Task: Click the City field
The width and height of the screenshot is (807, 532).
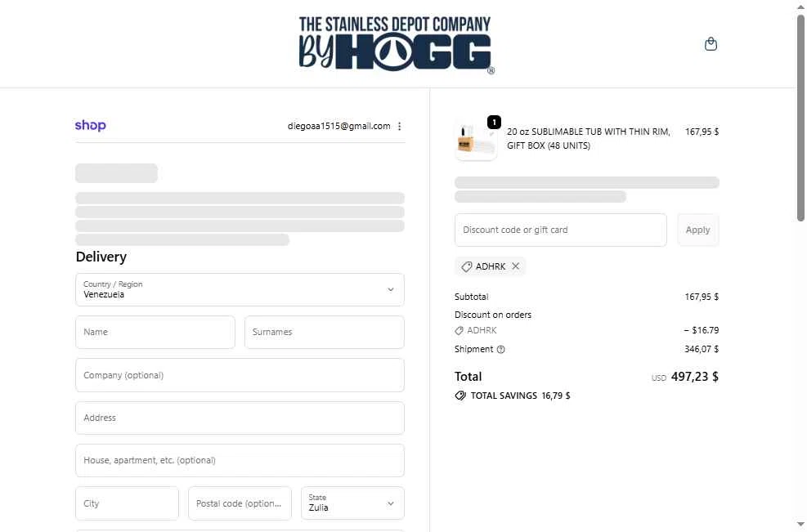Action: click(127, 503)
